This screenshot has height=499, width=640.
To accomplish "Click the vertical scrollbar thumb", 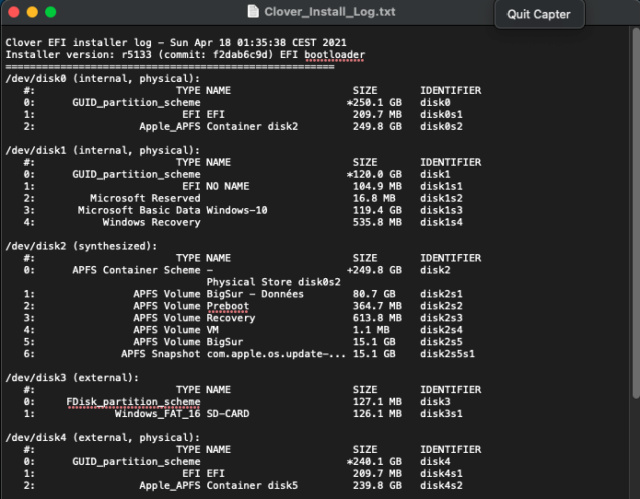I will pos(636,212).
